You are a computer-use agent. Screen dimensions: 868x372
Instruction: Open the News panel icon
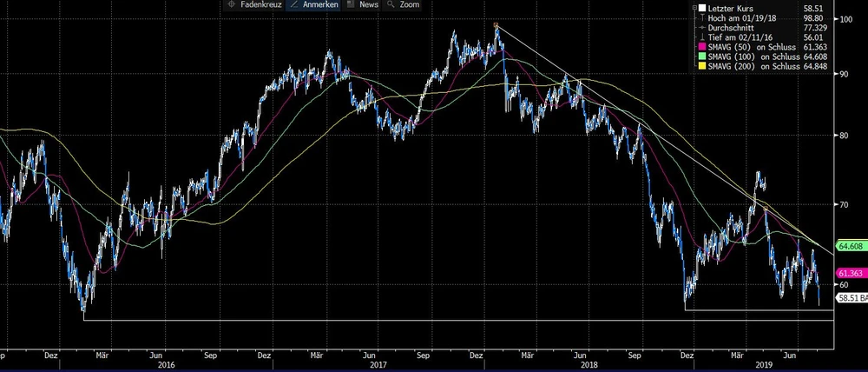(351, 4)
